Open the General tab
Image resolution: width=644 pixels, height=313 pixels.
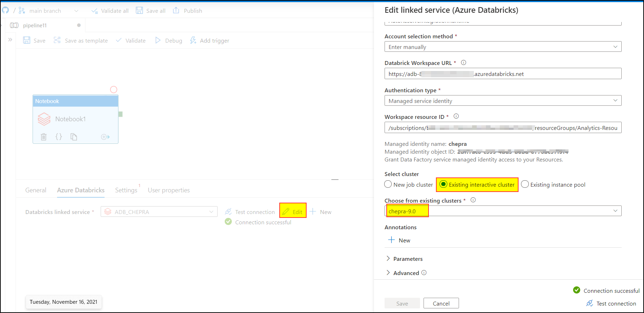pyautogui.click(x=36, y=190)
